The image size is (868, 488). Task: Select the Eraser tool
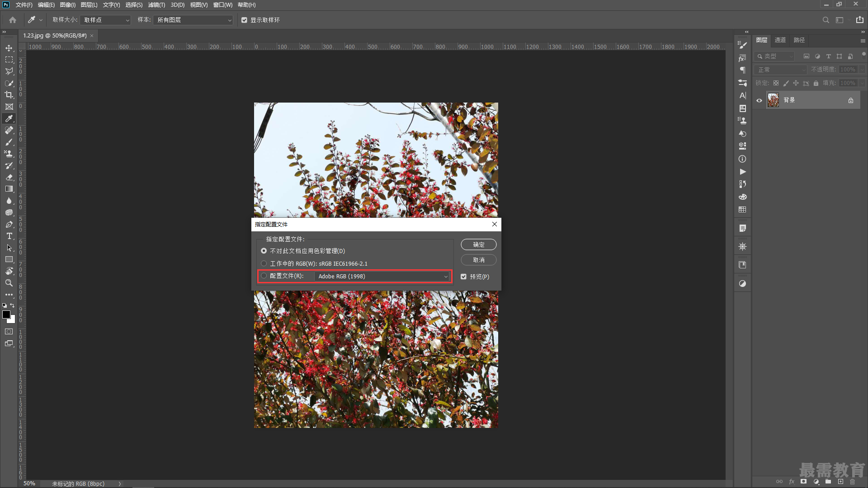pyautogui.click(x=9, y=177)
